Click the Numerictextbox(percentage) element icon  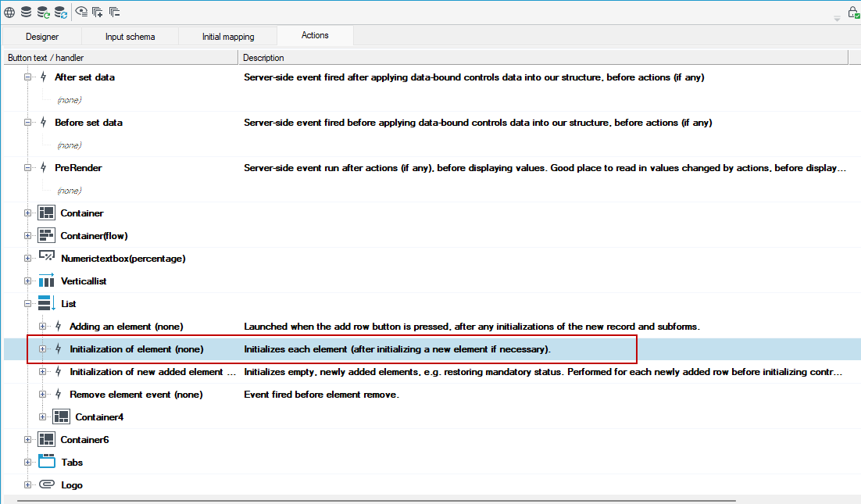47,257
